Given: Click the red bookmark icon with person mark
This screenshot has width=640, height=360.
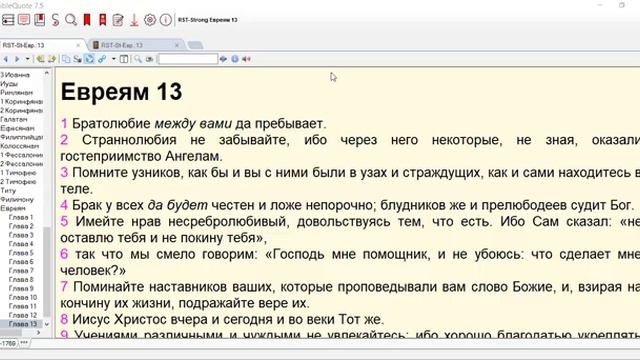Looking at the screenshot, I should click(102, 20).
